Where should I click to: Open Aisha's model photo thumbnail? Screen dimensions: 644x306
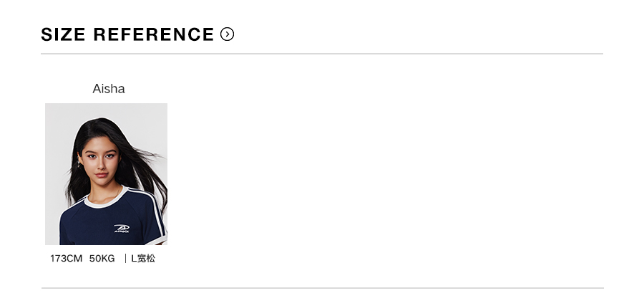point(106,174)
